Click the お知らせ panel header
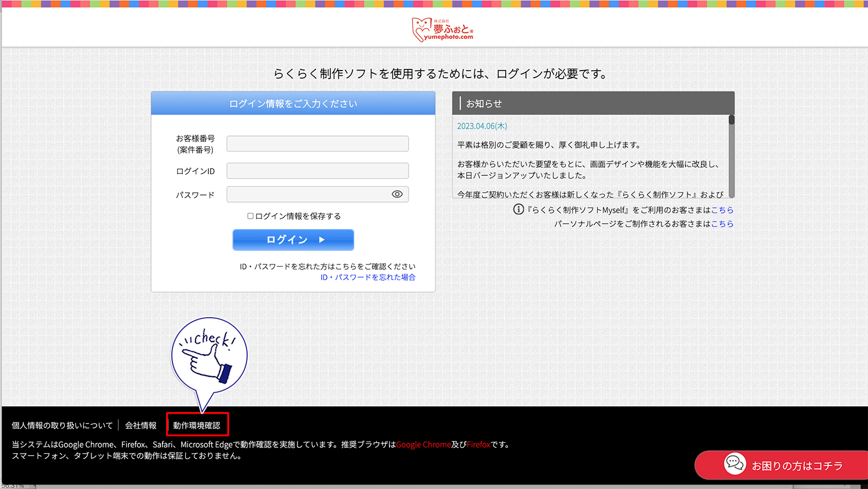868x489 pixels. click(x=593, y=103)
